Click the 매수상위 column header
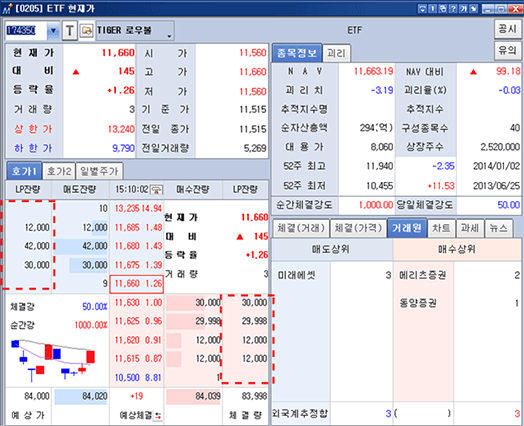This screenshot has width=524, height=426. tap(457, 249)
